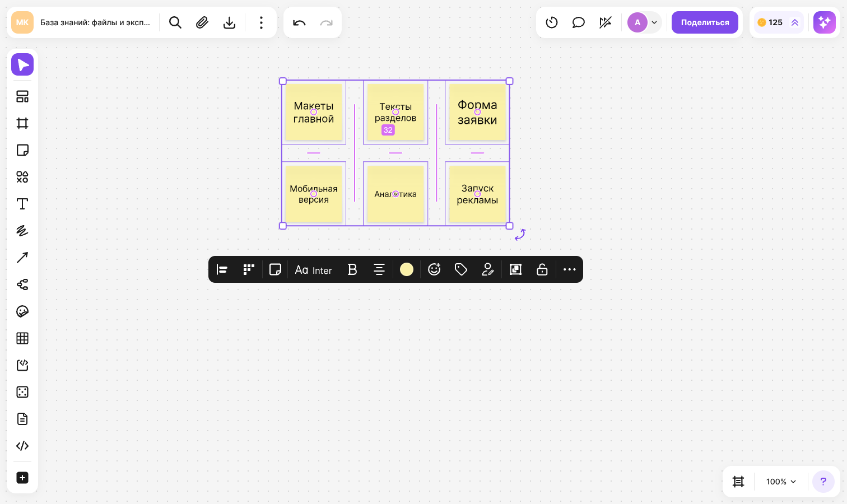The image size is (847, 504).
Task: Toggle bold formatting for notes
Action: pos(352,269)
